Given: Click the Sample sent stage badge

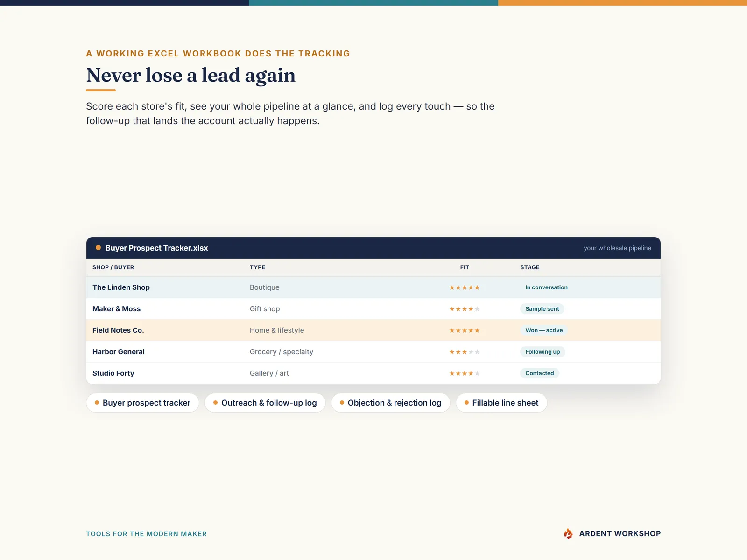Looking at the screenshot, I should 542,309.
